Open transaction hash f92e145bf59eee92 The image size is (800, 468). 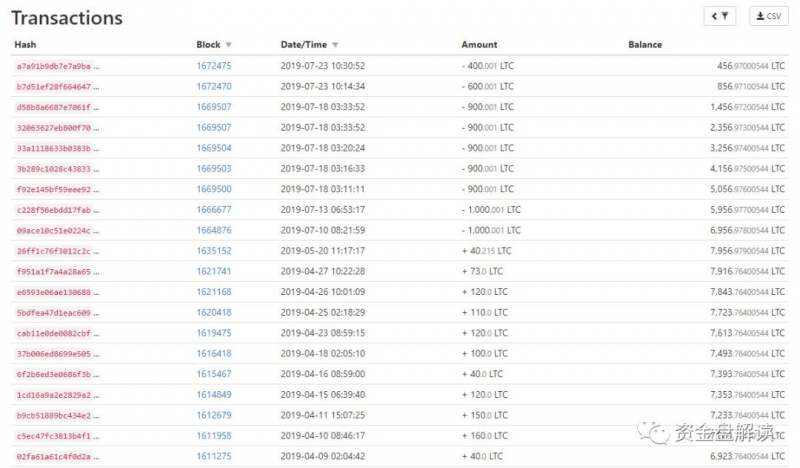pyautogui.click(x=54, y=189)
